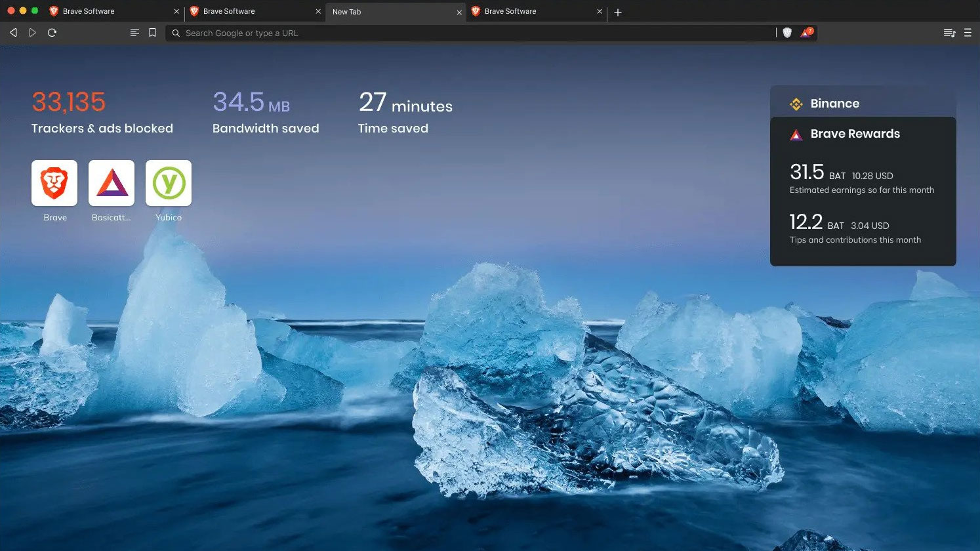This screenshot has width=980, height=551.
Task: Select the Basicatt shortcut tile
Action: point(112,183)
